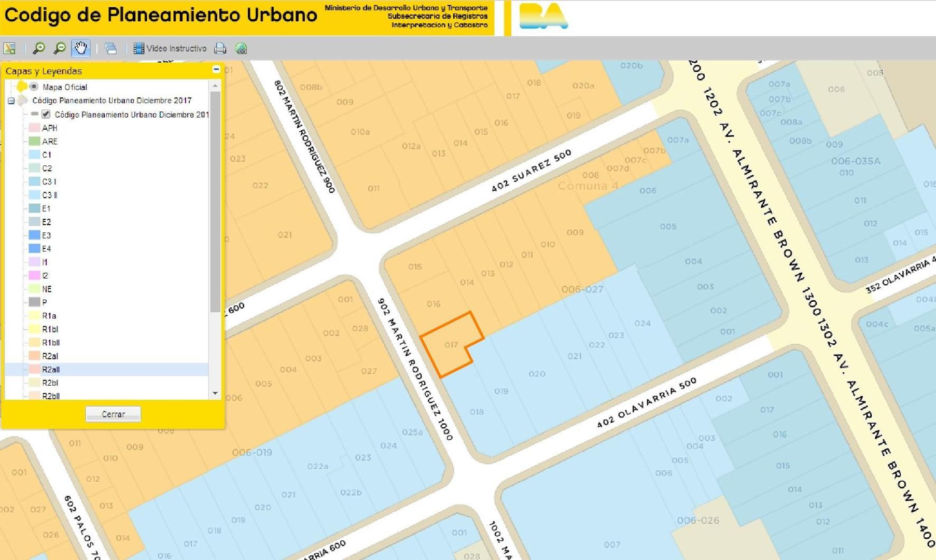The image size is (936, 560).
Task: Click the E4 blue legend swatch
Action: click(35, 248)
